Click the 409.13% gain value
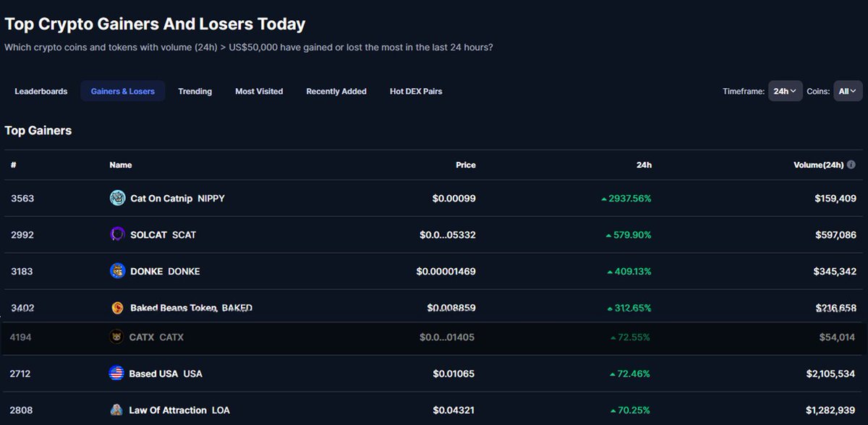This screenshot has height=425, width=868. pyautogui.click(x=629, y=271)
